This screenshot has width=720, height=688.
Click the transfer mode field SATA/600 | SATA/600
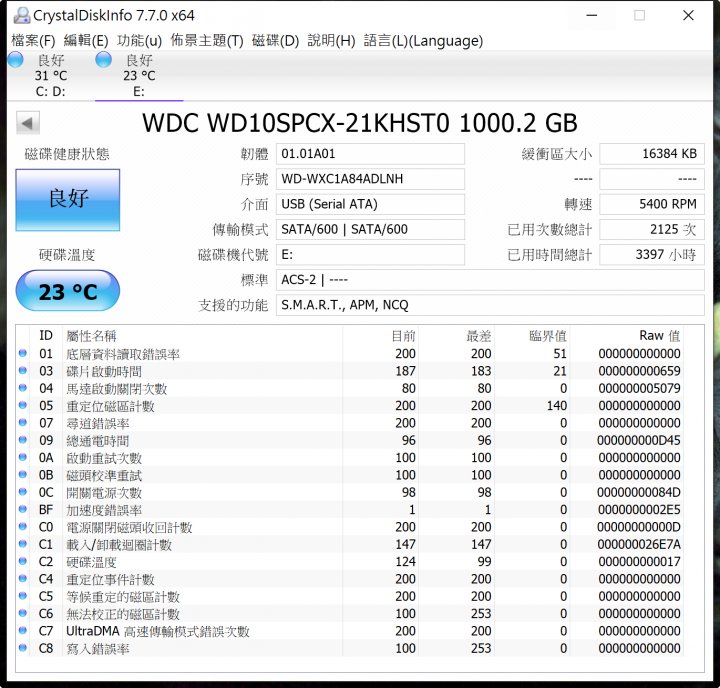click(370, 230)
